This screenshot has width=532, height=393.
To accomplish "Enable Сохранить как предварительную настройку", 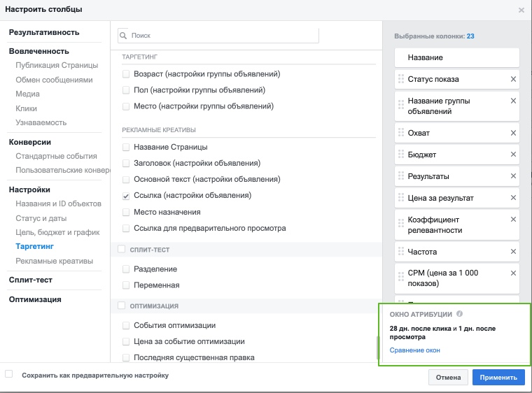I will click(9, 374).
